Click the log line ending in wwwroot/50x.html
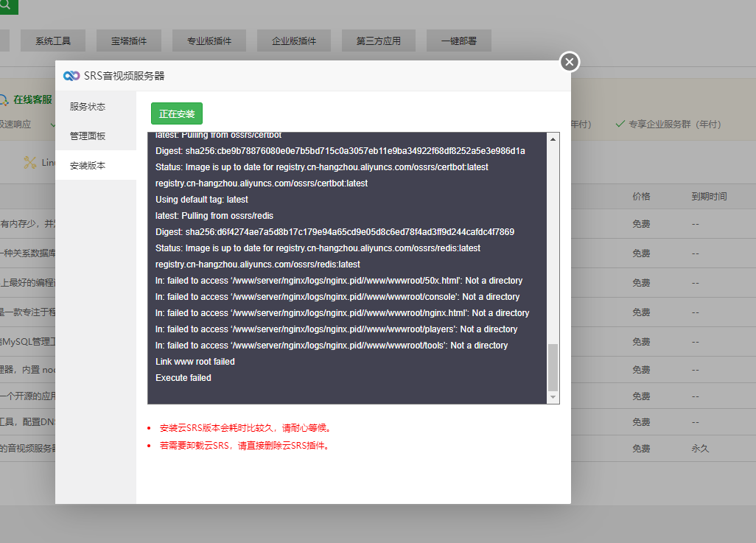The image size is (756, 543). tap(338, 281)
